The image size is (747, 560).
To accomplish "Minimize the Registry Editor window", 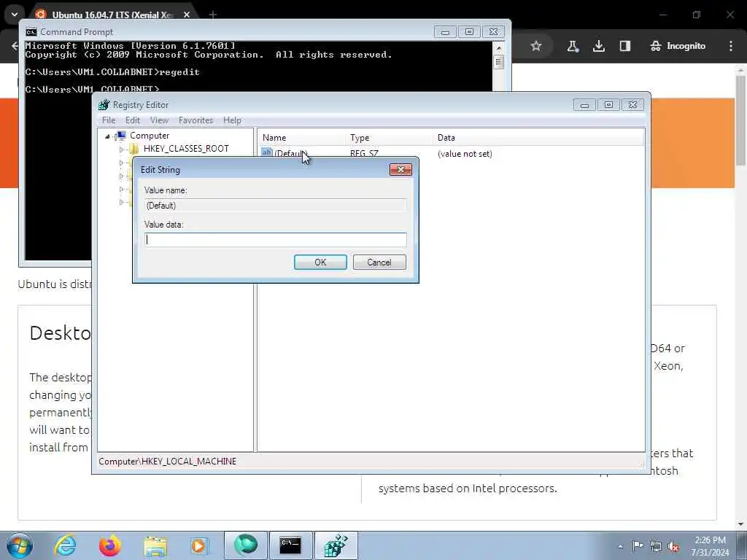I will [x=584, y=105].
